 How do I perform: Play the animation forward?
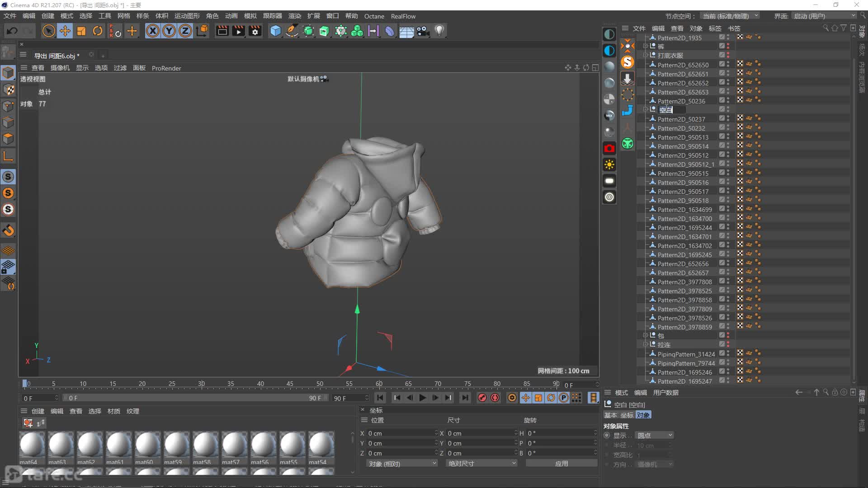click(x=423, y=398)
